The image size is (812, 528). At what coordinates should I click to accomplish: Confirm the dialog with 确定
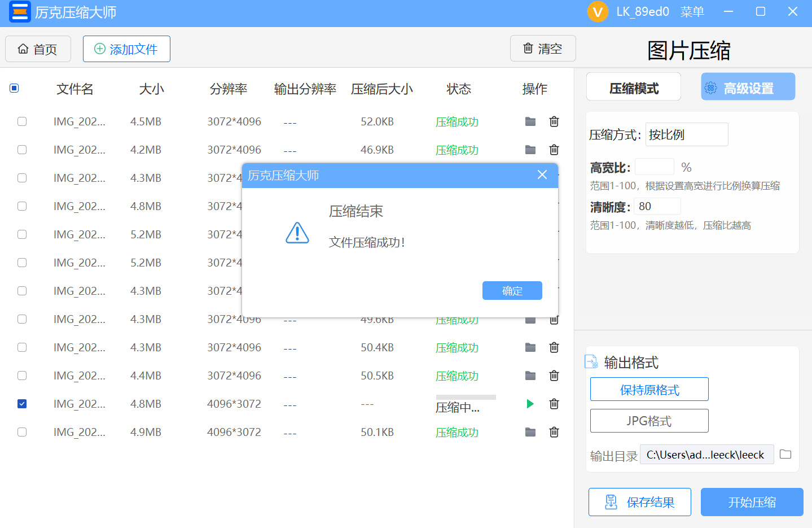(x=512, y=291)
